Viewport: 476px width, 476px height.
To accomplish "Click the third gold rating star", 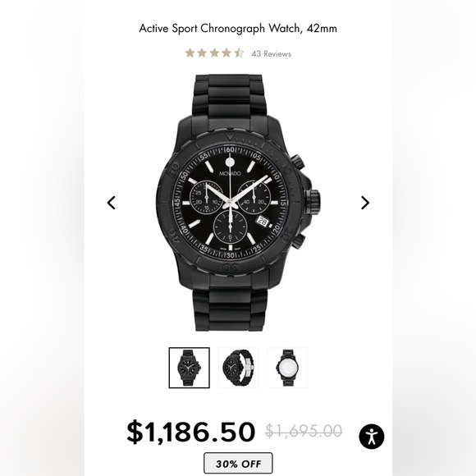I will pos(214,53).
